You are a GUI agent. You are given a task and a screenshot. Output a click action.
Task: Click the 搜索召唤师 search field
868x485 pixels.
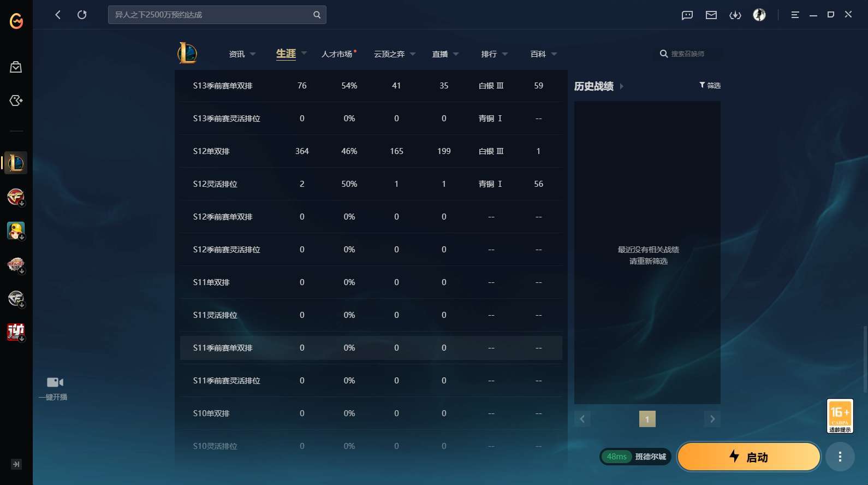click(x=688, y=54)
